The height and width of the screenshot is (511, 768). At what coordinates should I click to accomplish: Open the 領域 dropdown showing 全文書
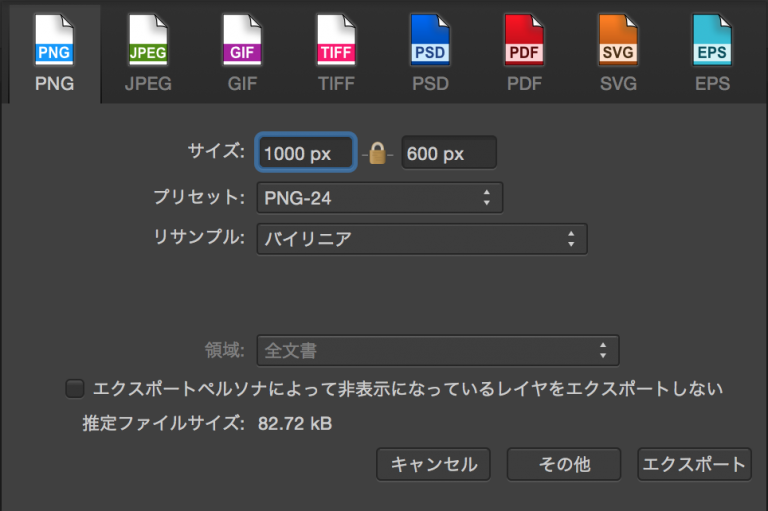438,350
